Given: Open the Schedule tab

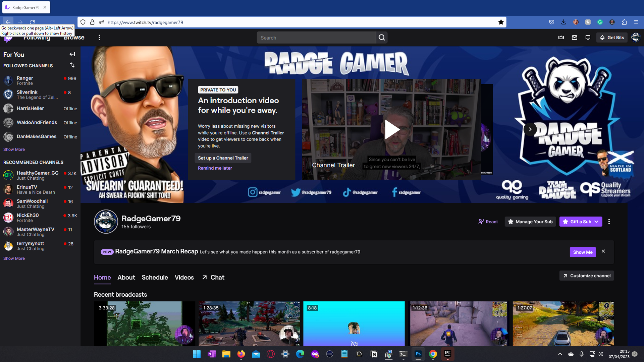Looking at the screenshot, I should coord(155,278).
